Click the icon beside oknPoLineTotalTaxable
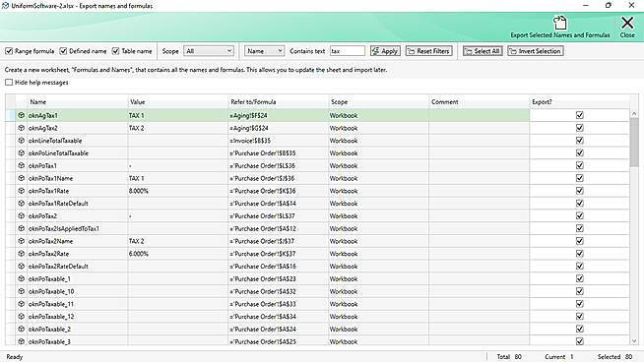The height and width of the screenshot is (362, 644). pos(22,153)
